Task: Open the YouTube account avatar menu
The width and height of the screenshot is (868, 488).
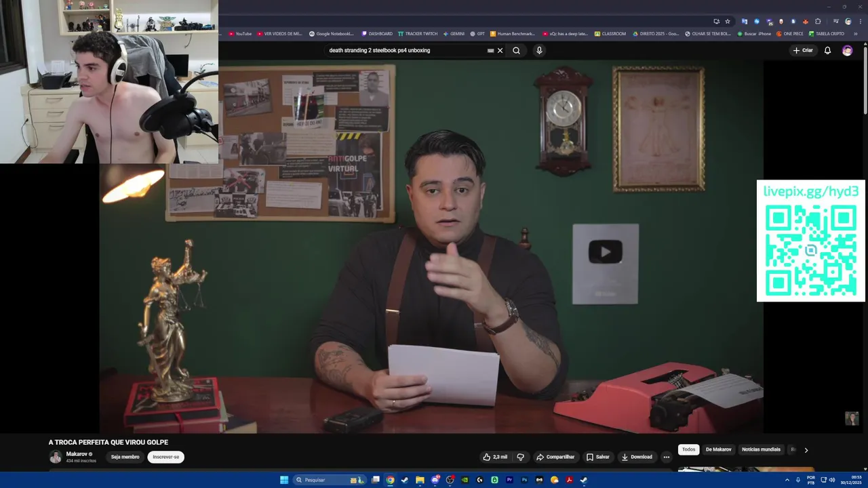Action: click(x=847, y=50)
